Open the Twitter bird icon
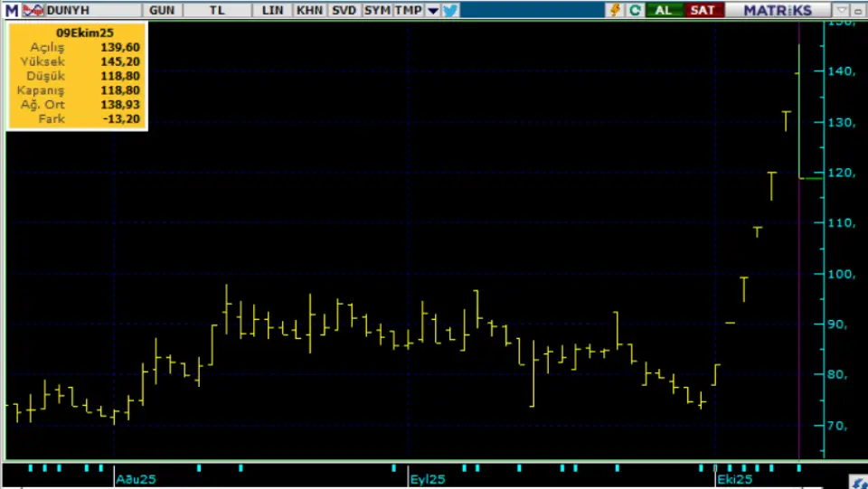The width and height of the screenshot is (868, 489). [450, 10]
